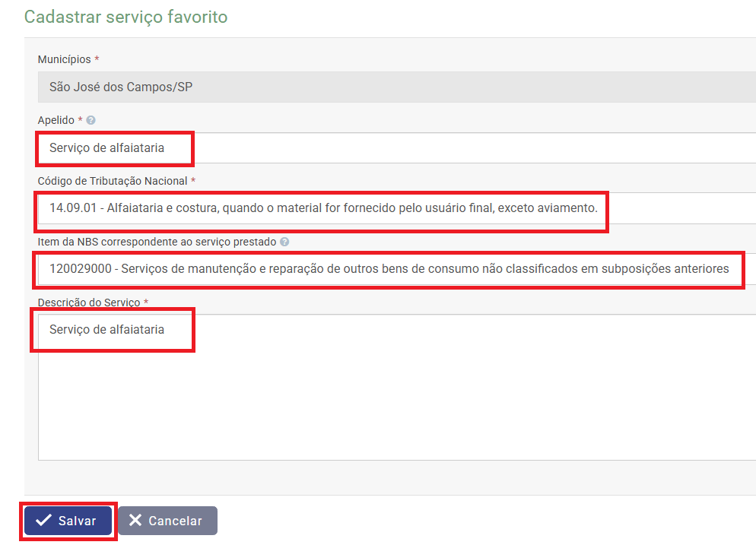The width and height of the screenshot is (756, 545).
Task: Click 'Serviço de alfaiataria' text in description box
Action: tap(106, 330)
